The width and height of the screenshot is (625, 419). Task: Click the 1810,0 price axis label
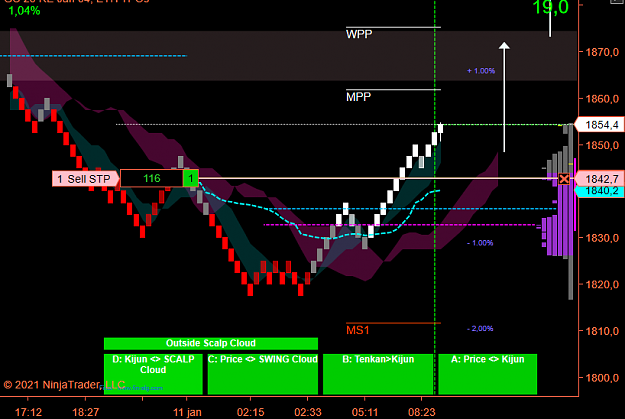coord(602,331)
